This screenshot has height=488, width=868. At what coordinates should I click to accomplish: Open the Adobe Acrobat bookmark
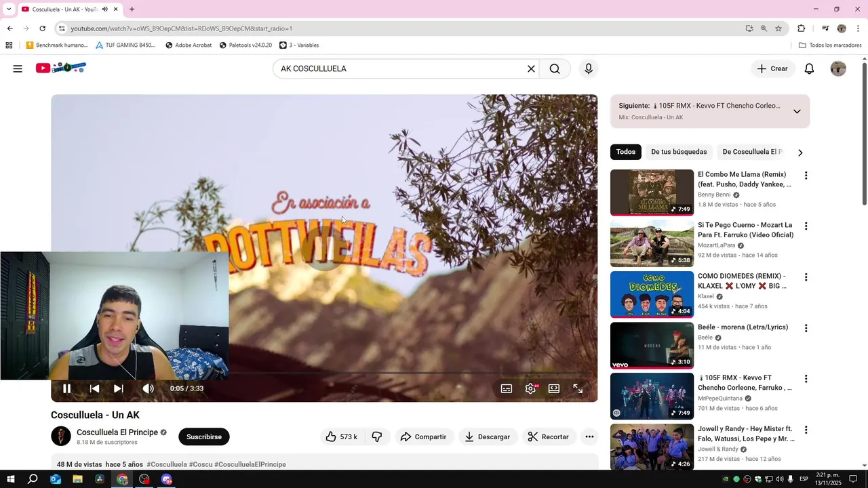tap(189, 45)
